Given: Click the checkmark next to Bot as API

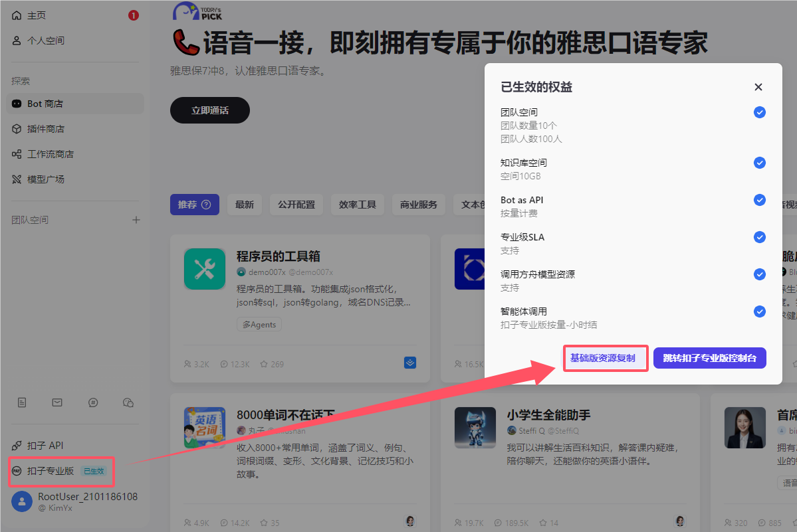Looking at the screenshot, I should click(x=759, y=200).
